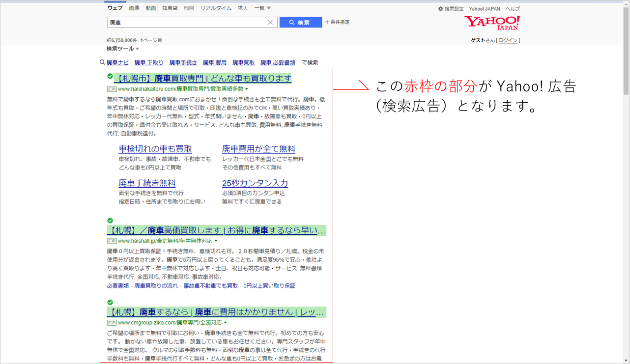Screen dimensions: 630x364
Task: Click the blue 検索 search button
Action: [301, 22]
